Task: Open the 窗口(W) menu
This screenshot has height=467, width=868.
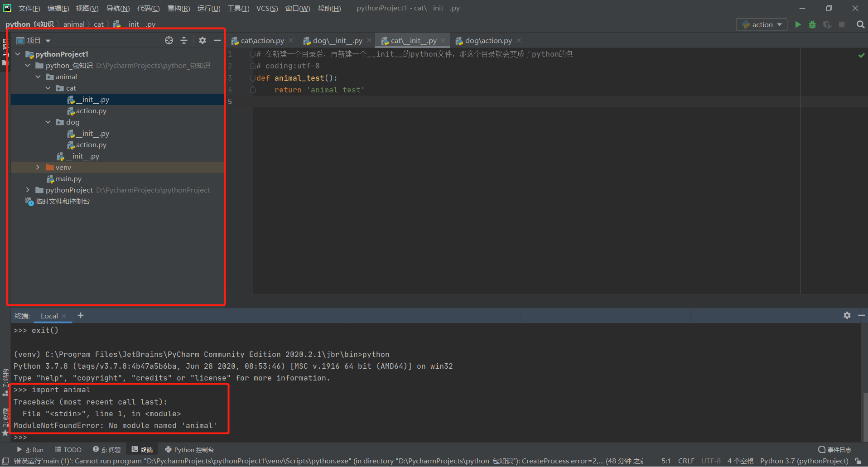Action: click(298, 9)
